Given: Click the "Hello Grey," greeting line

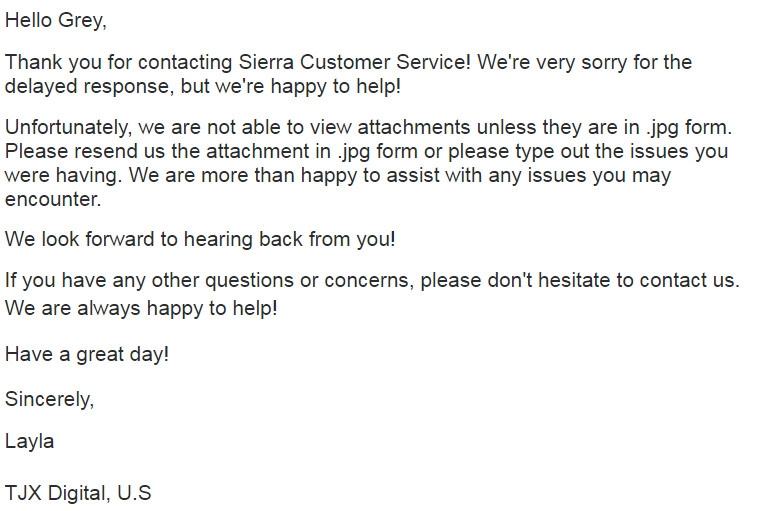Looking at the screenshot, I should pos(56,21).
